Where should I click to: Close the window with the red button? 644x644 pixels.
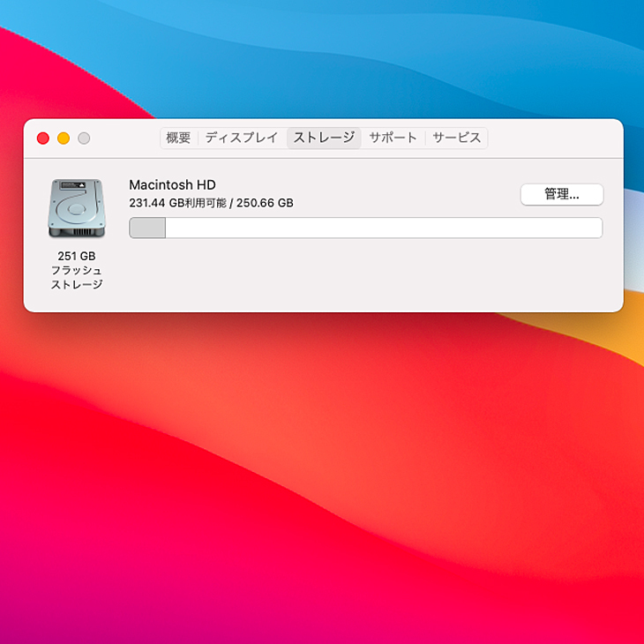(x=43, y=139)
